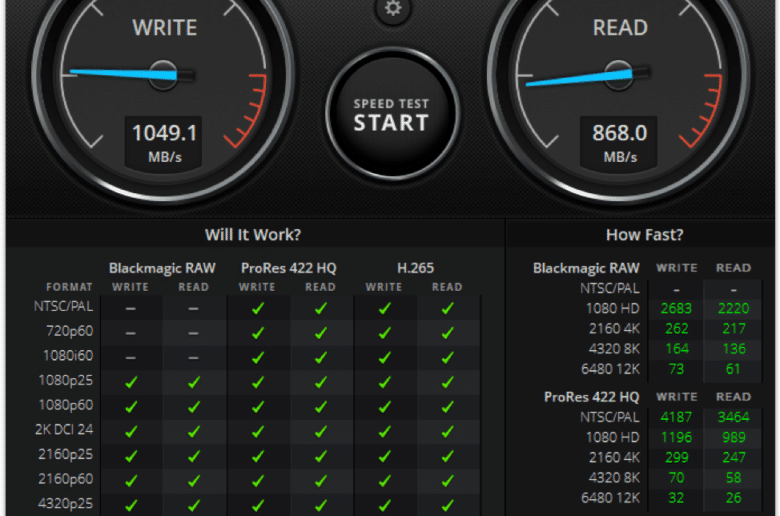
Task: Select the 868.0 MB/s read readout
Action: point(619,143)
